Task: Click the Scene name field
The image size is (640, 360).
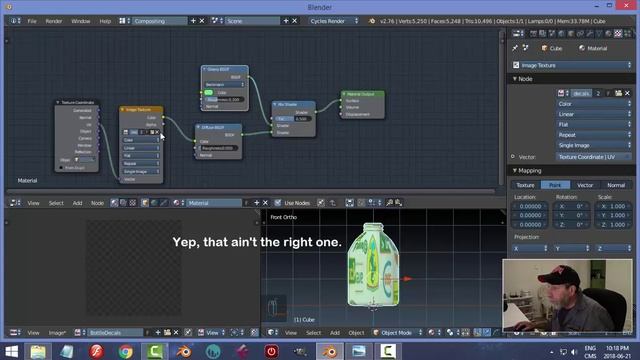Action: tap(253, 21)
